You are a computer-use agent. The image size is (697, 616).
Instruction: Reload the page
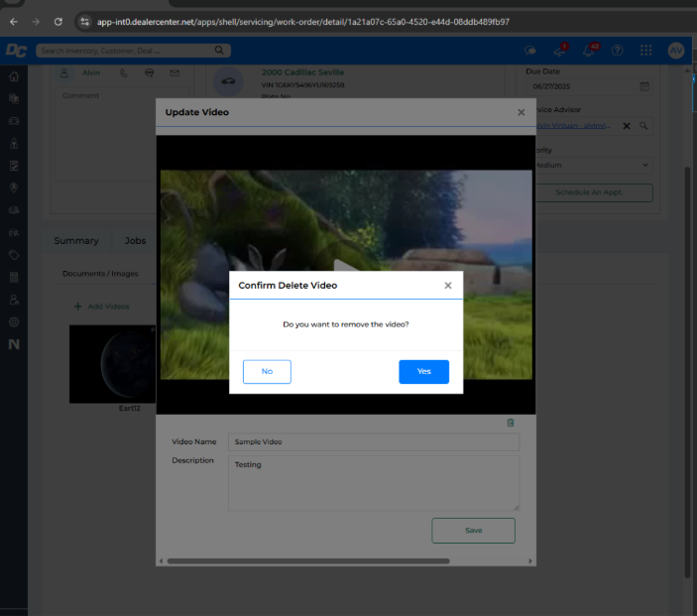pyautogui.click(x=58, y=22)
